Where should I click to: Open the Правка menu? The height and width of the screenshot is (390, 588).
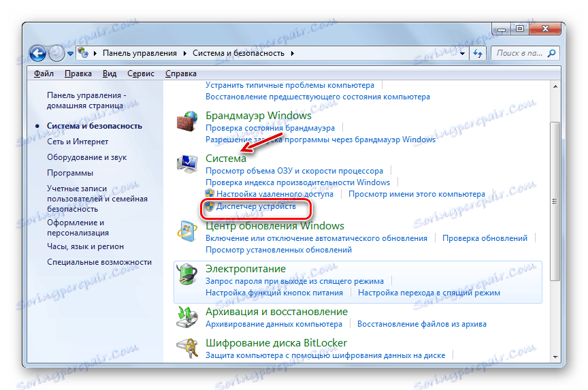point(78,74)
